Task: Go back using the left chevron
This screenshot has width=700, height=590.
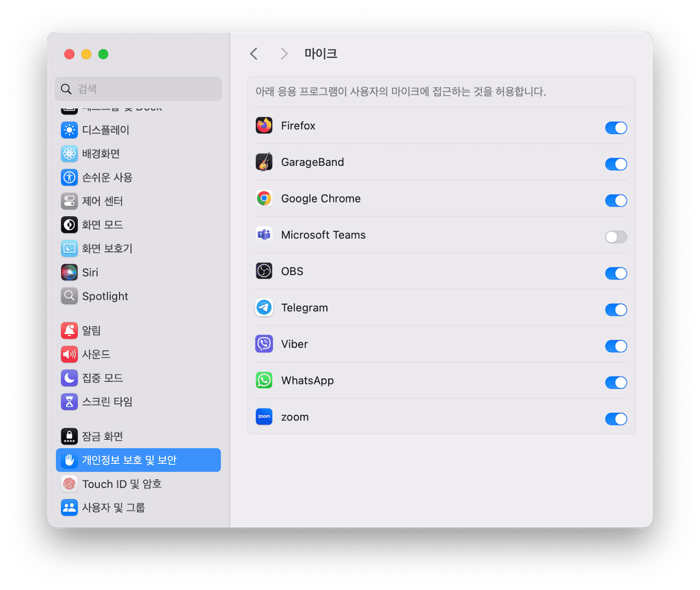Action: 254,54
